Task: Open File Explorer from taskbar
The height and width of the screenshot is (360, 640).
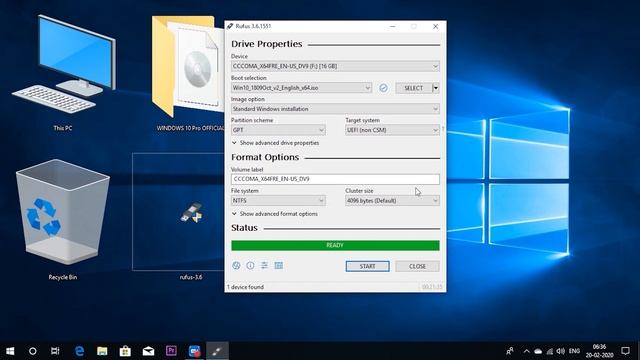Action: click(x=102, y=351)
